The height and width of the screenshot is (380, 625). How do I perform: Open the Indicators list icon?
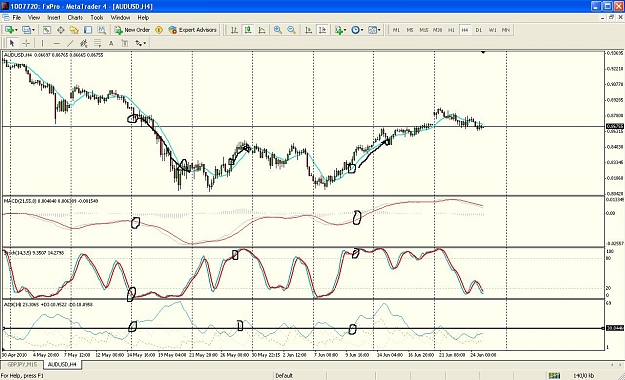coord(339,30)
